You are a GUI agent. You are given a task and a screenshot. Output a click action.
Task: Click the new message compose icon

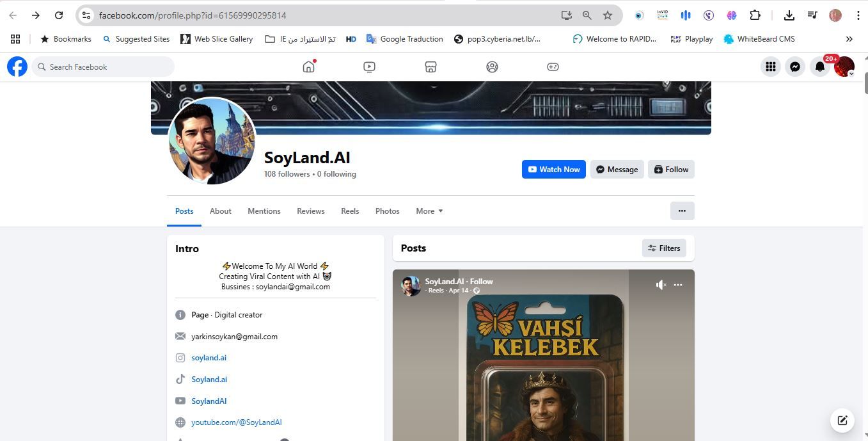(842, 421)
